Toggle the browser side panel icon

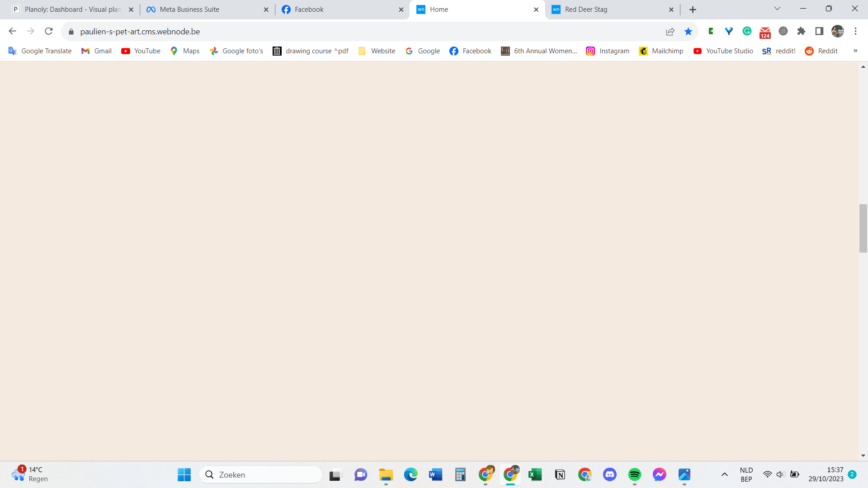pos(819,31)
